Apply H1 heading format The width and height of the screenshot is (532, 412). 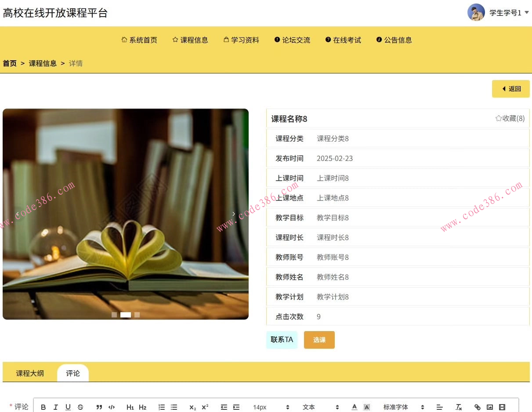pyautogui.click(x=130, y=407)
